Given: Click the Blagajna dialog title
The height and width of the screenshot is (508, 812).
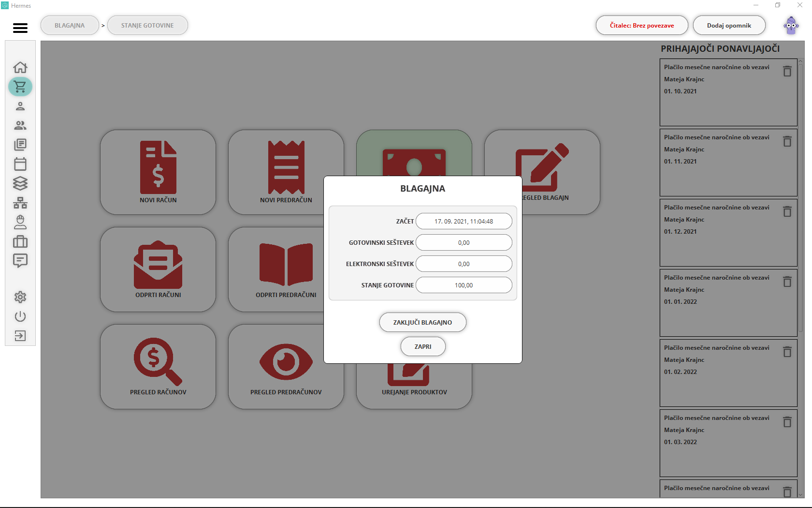Looking at the screenshot, I should tap(423, 189).
